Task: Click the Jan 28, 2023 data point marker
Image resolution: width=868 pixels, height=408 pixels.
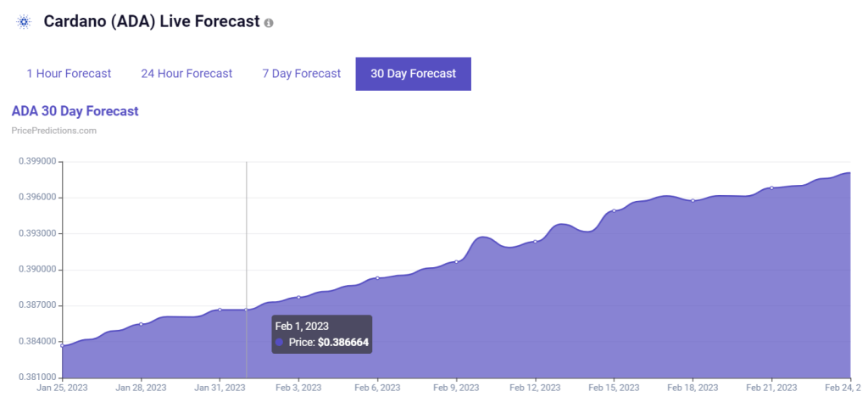Action: coord(142,324)
